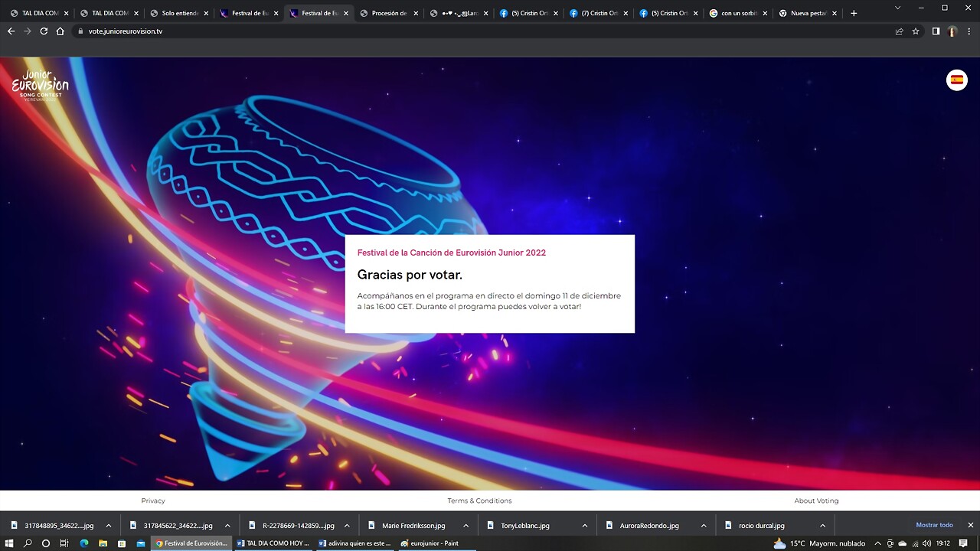Open the Terms & Conditions link

click(479, 500)
